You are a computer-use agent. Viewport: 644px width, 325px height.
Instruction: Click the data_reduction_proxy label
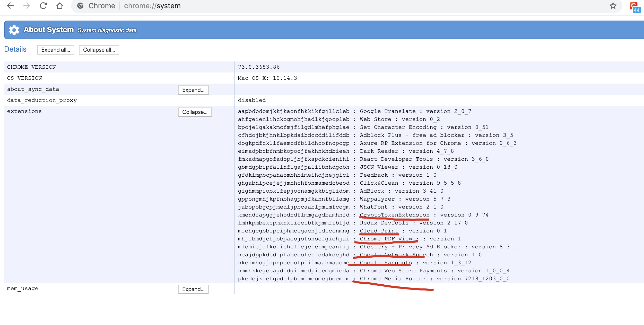click(x=42, y=100)
